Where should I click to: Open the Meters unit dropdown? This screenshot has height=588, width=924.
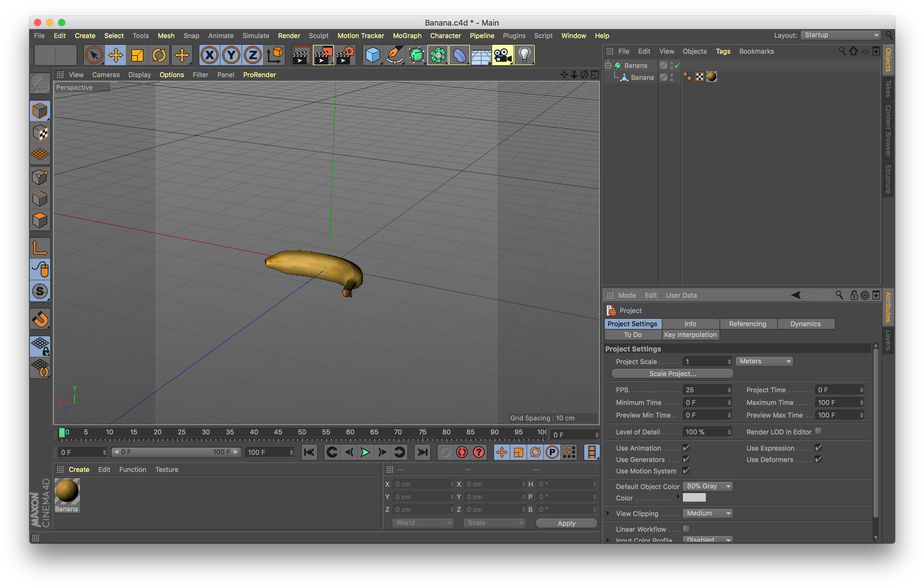pyautogui.click(x=764, y=361)
